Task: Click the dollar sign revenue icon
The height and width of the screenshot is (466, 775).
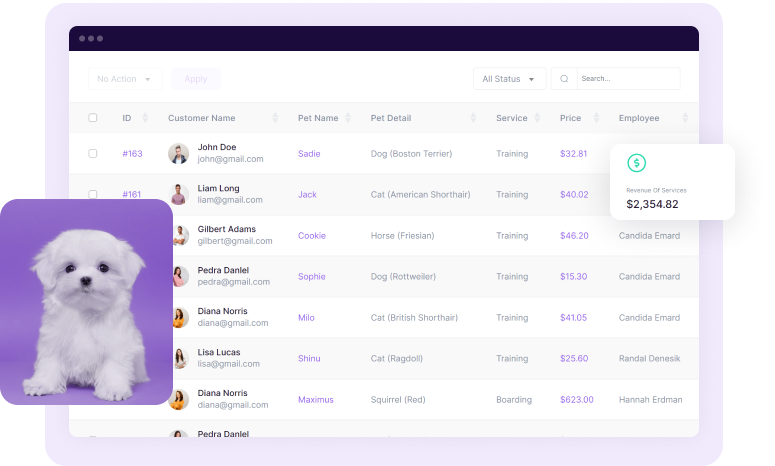Action: click(636, 163)
